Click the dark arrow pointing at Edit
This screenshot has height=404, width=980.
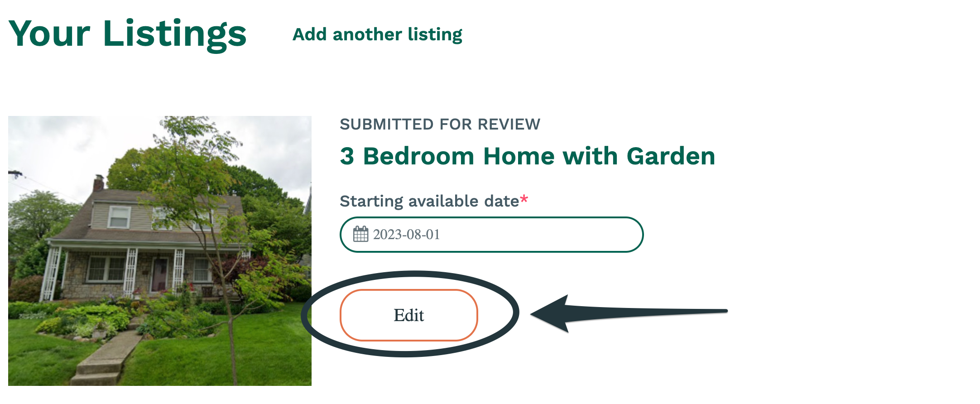pos(629,313)
